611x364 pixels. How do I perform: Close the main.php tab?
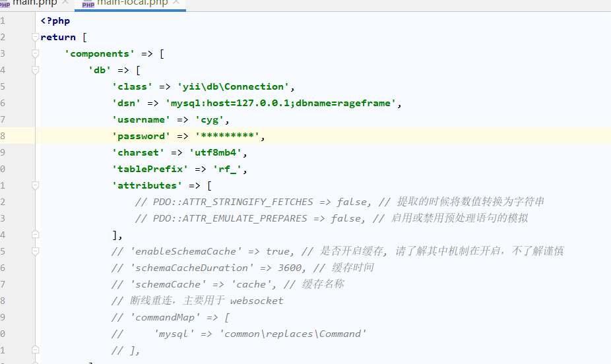(65, 3)
